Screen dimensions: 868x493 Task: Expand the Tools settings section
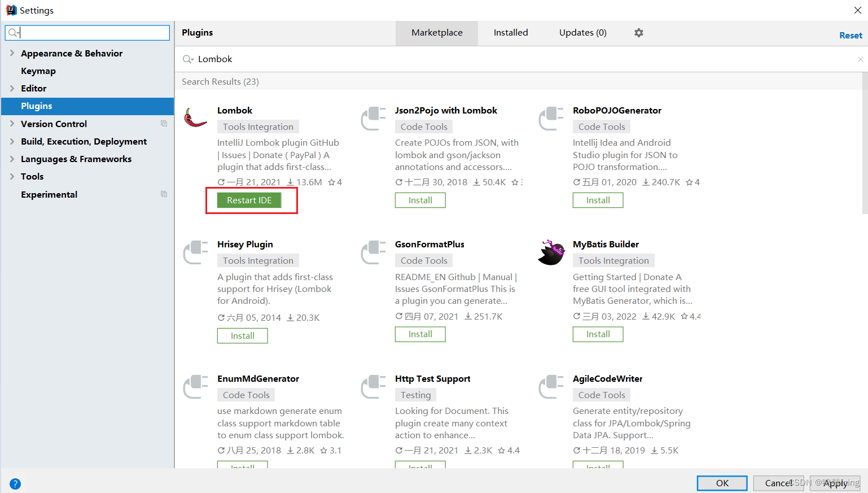(12, 176)
